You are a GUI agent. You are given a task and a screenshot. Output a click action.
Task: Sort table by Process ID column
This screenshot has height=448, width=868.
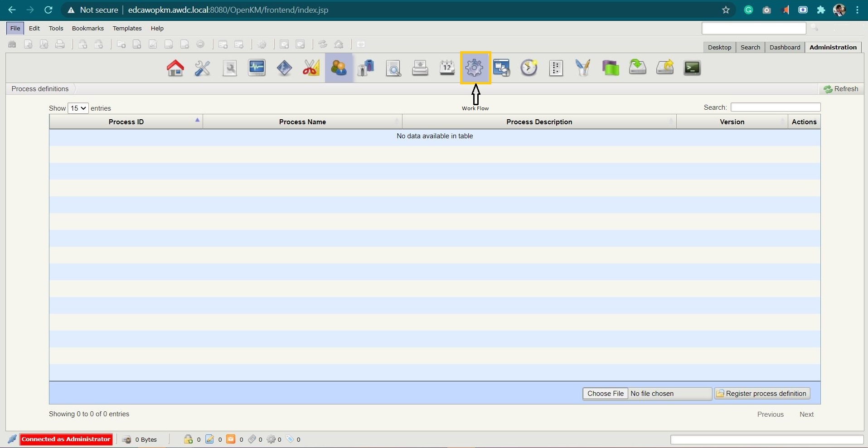coord(126,122)
